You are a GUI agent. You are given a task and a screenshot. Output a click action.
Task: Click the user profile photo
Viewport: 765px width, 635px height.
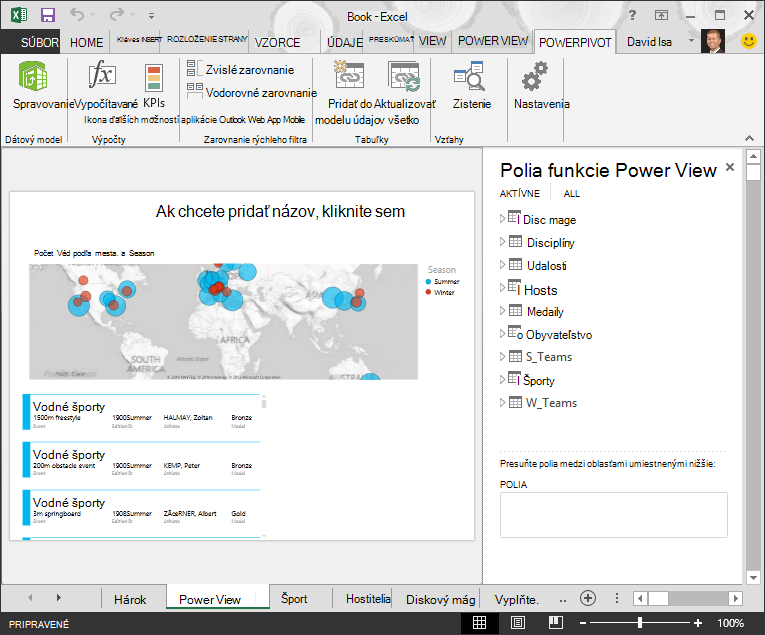712,41
